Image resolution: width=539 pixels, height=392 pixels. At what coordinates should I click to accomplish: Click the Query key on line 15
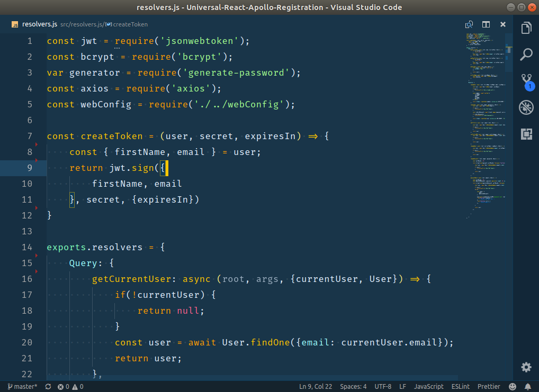coord(83,263)
